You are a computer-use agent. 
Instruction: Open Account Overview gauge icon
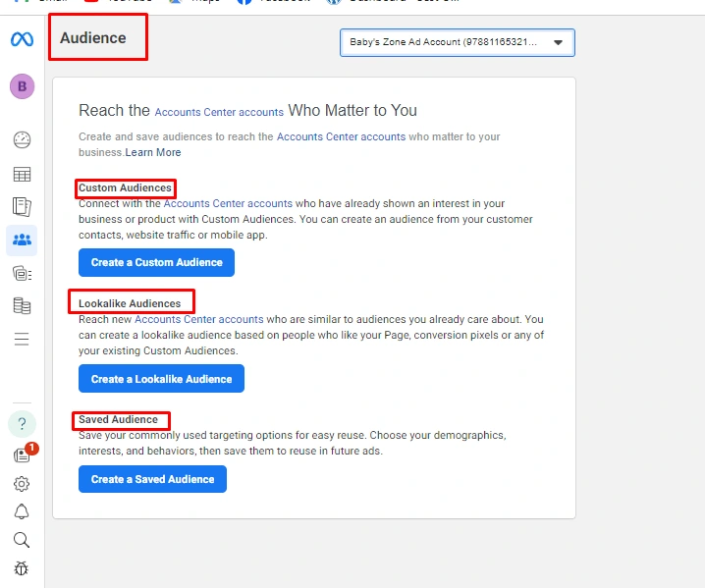pos(22,139)
